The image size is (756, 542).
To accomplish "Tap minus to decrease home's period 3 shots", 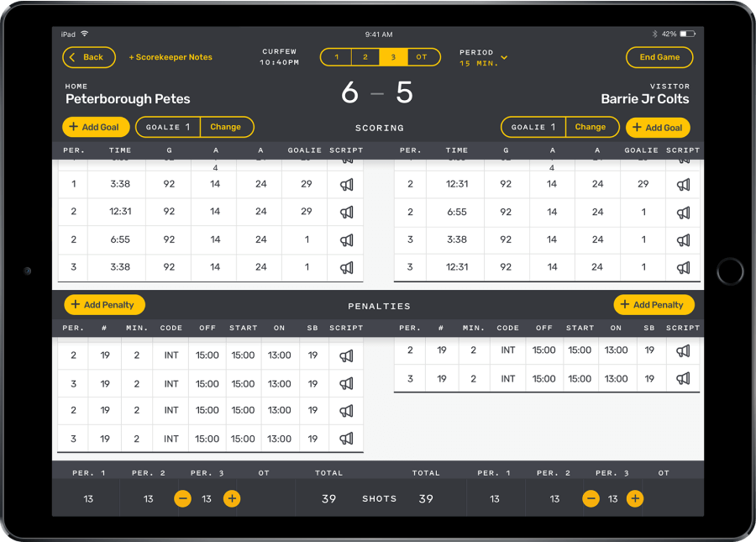I will (x=182, y=498).
